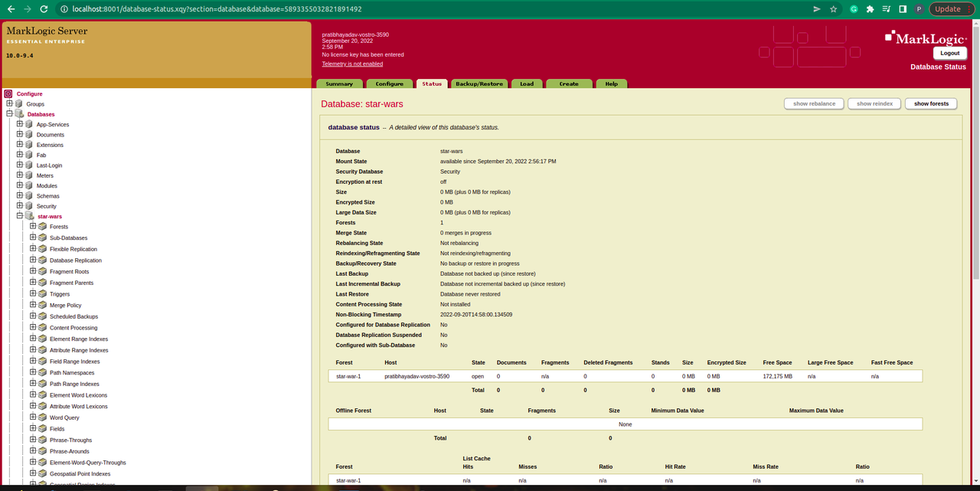The height and width of the screenshot is (491, 980).
Task: Open Attribute Word Lexicons in the tree
Action: coord(79,406)
